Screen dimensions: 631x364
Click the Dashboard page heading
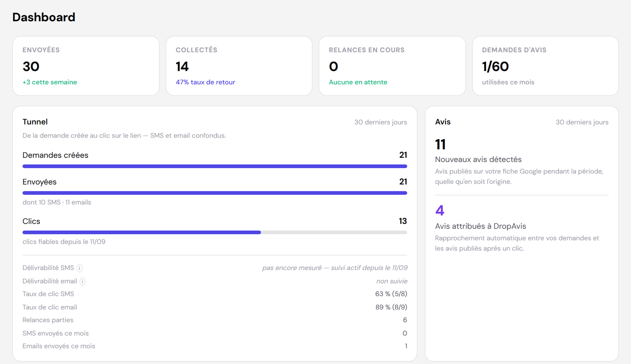[x=44, y=17]
